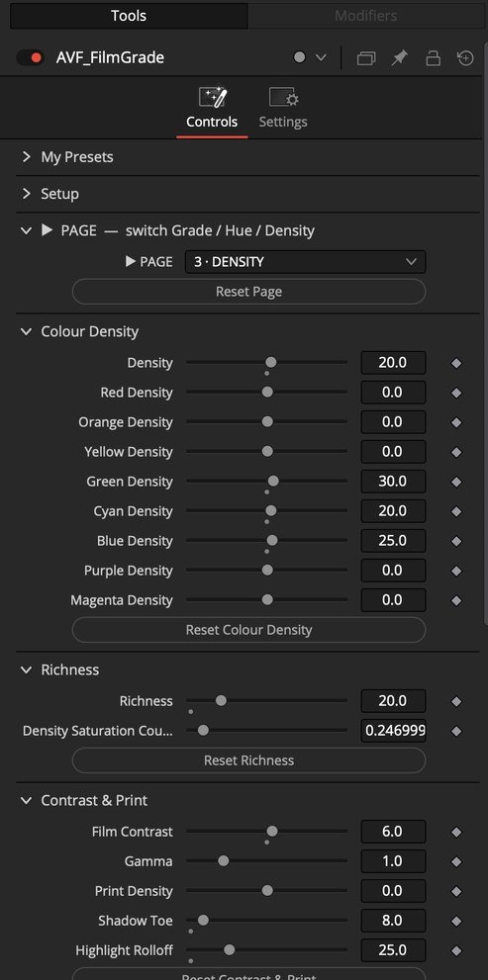Viewport: 488px width, 980px height.
Task: Click the Highlight Rolloff slider handle
Action: click(230, 950)
